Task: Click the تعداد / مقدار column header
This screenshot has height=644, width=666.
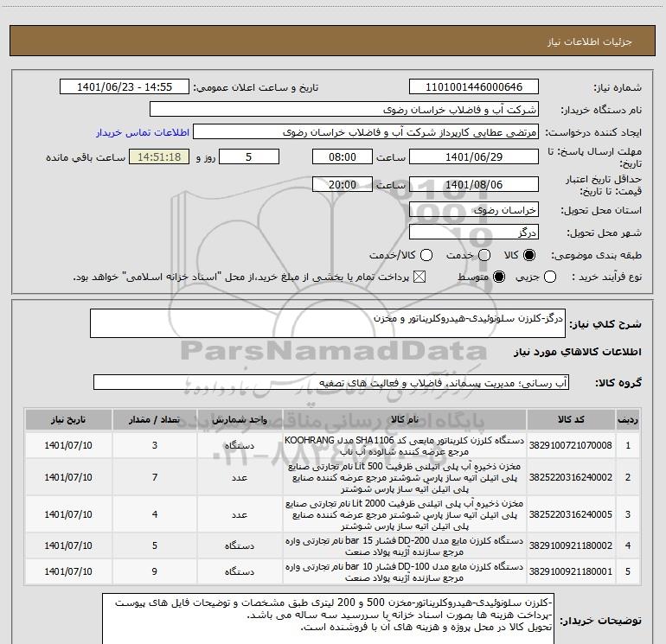Action: point(155,419)
